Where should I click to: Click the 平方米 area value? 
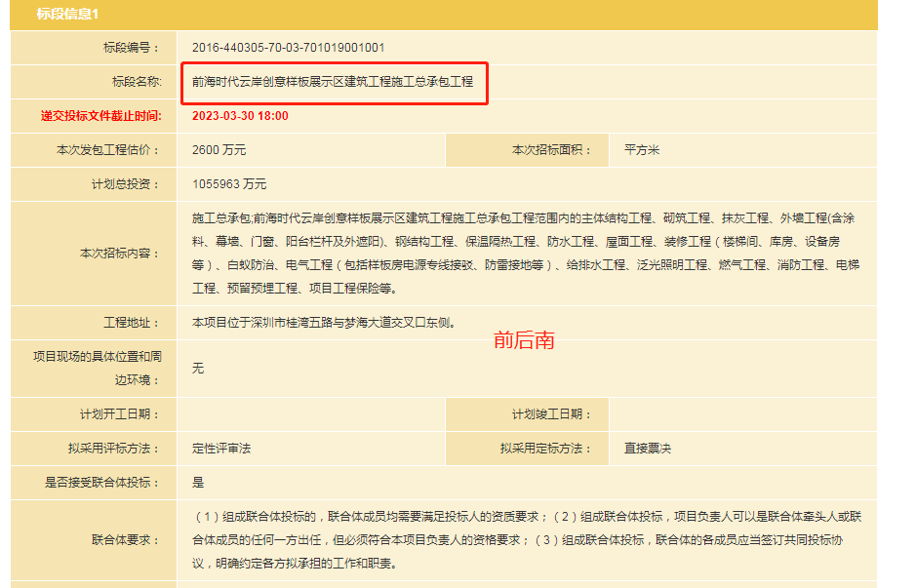[x=642, y=150]
